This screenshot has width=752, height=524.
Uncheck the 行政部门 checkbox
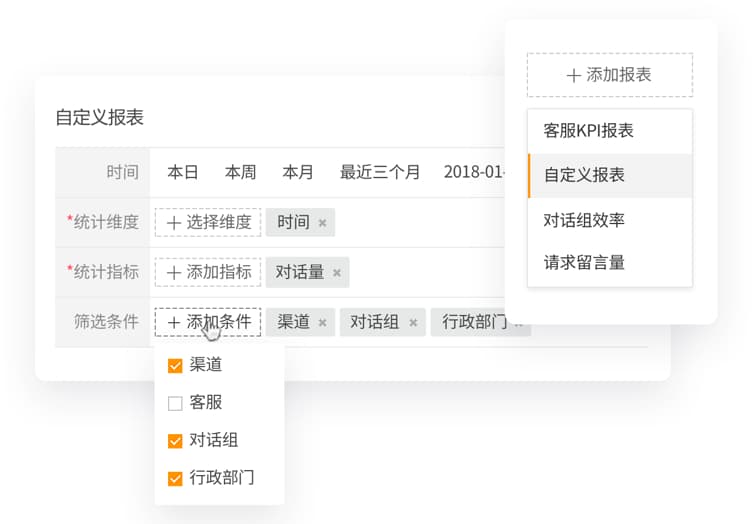click(175, 478)
